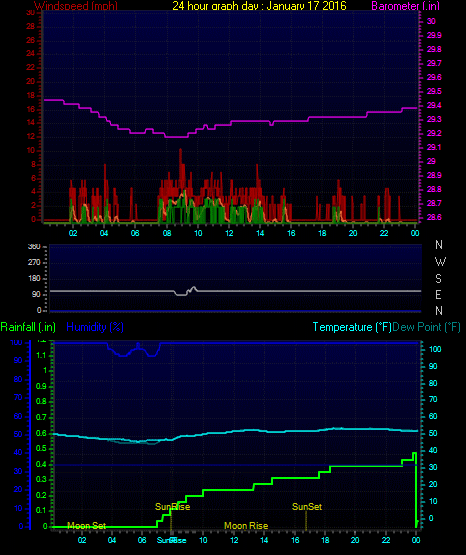Click the Moon Rise marker label
The image size is (466, 555).
coord(246,526)
